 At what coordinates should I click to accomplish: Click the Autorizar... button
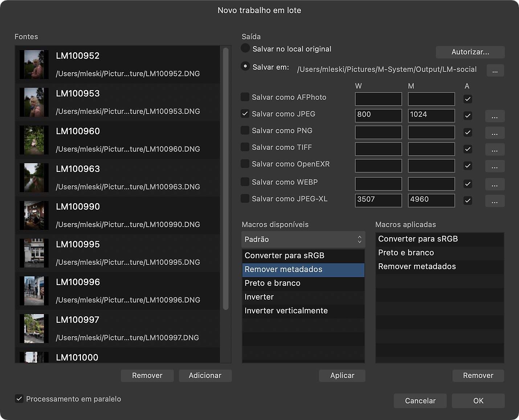pos(470,52)
